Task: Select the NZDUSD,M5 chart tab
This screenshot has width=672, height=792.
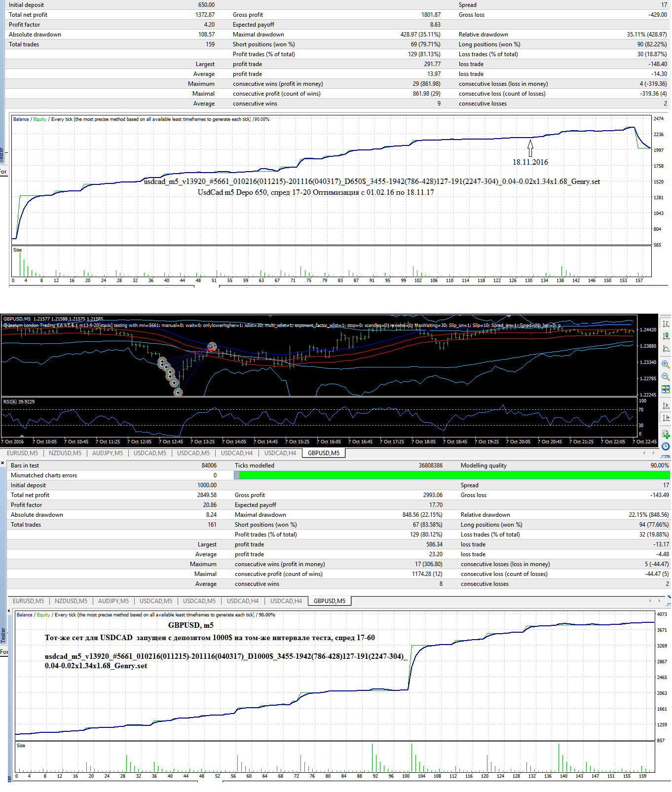Action: [x=65, y=453]
